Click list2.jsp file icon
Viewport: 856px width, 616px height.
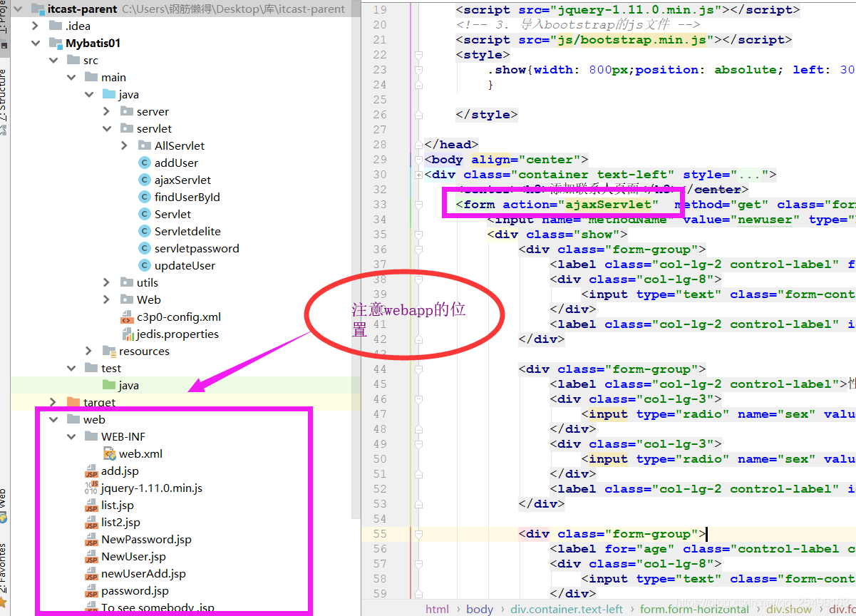(91, 522)
